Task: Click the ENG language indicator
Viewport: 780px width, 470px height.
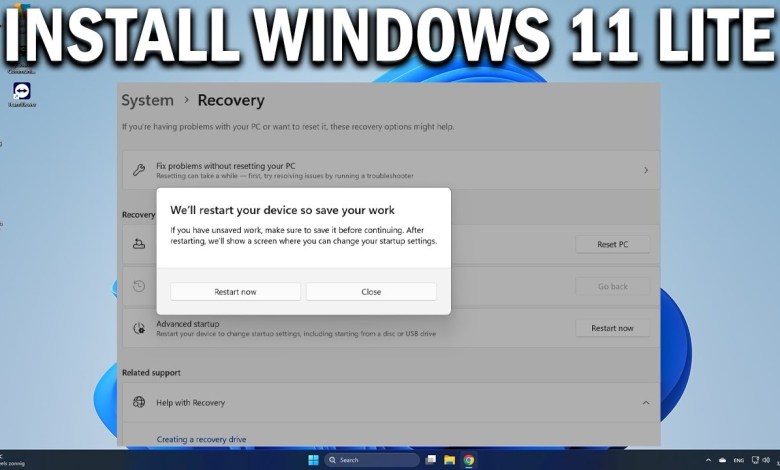Action: click(x=739, y=461)
